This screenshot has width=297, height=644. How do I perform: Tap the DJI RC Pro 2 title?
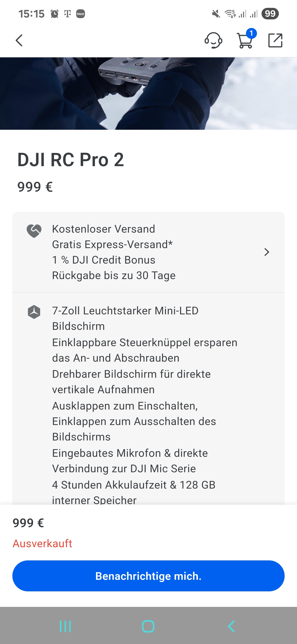click(x=71, y=160)
